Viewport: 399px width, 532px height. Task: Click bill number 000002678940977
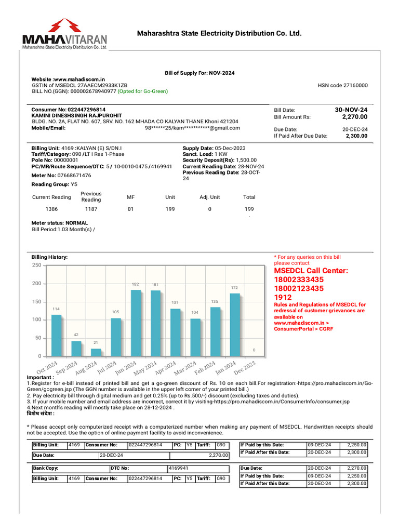(x=94, y=91)
